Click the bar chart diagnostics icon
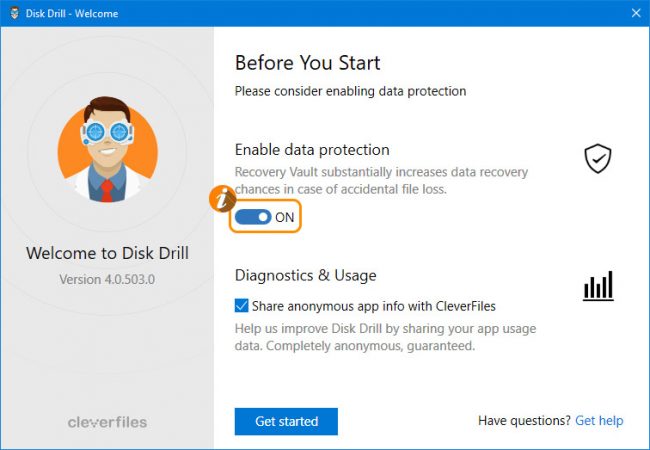Image resolution: width=650 pixels, height=450 pixels. [598, 286]
